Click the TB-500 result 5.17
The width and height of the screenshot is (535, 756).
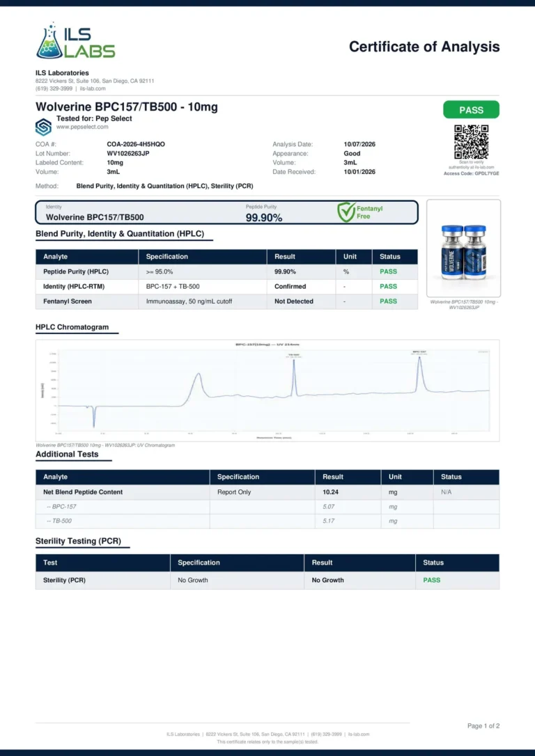329,521
